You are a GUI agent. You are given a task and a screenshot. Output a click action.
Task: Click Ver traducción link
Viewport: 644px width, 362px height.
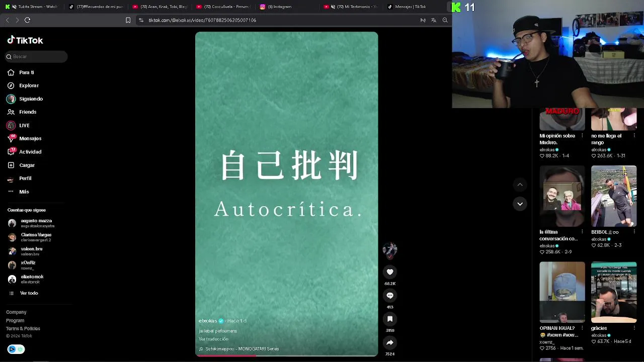(x=213, y=339)
